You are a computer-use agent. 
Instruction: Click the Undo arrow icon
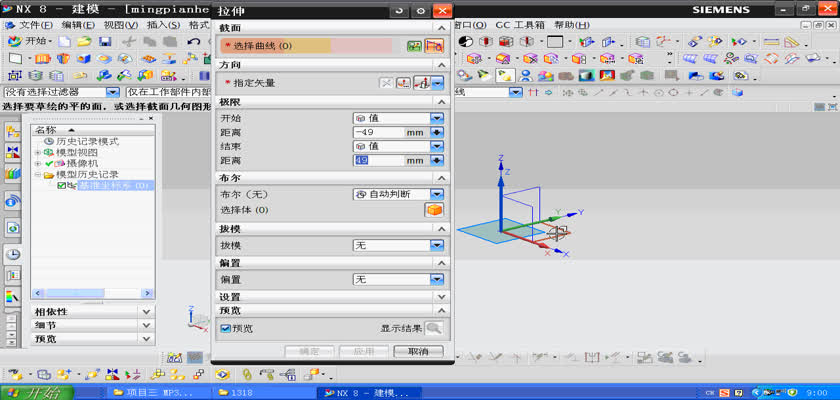pyautogui.click(x=193, y=41)
